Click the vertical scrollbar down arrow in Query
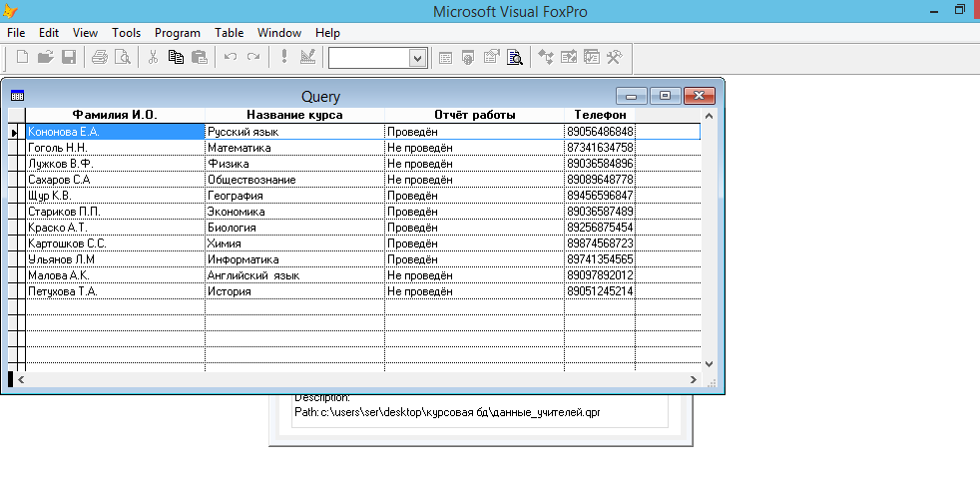 709,363
